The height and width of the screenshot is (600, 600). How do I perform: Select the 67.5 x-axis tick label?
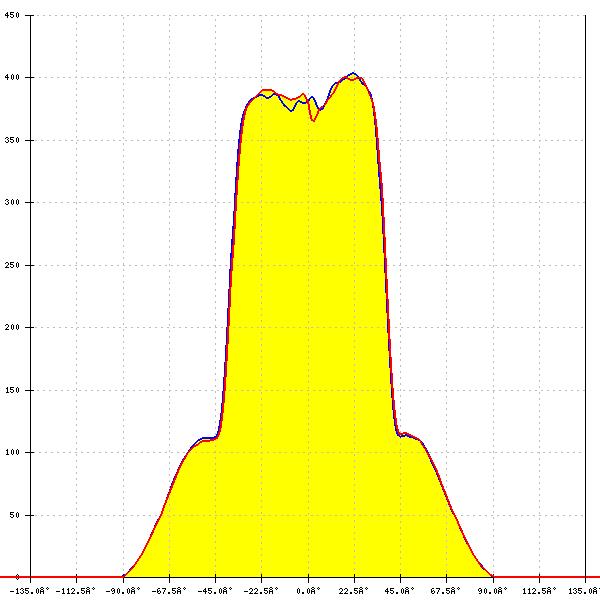coord(446,590)
